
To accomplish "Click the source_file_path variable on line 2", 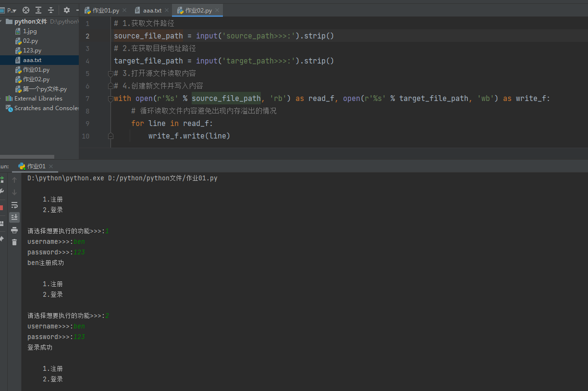I will coord(148,36).
